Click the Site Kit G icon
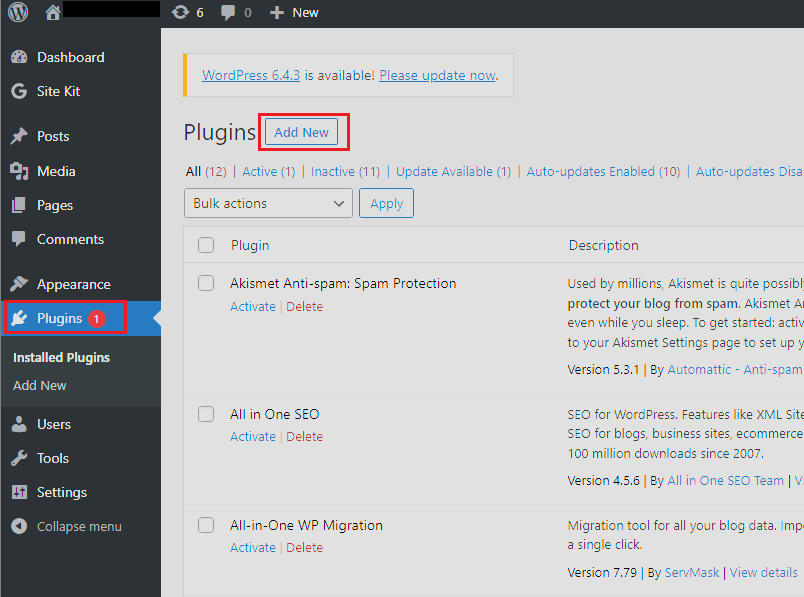This screenshot has width=804, height=597. (19, 91)
